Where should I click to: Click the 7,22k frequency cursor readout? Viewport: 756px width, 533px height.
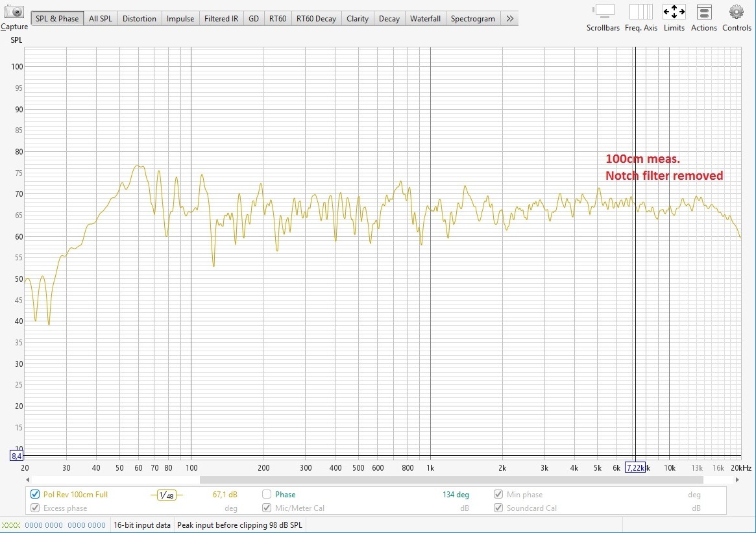pyautogui.click(x=635, y=467)
